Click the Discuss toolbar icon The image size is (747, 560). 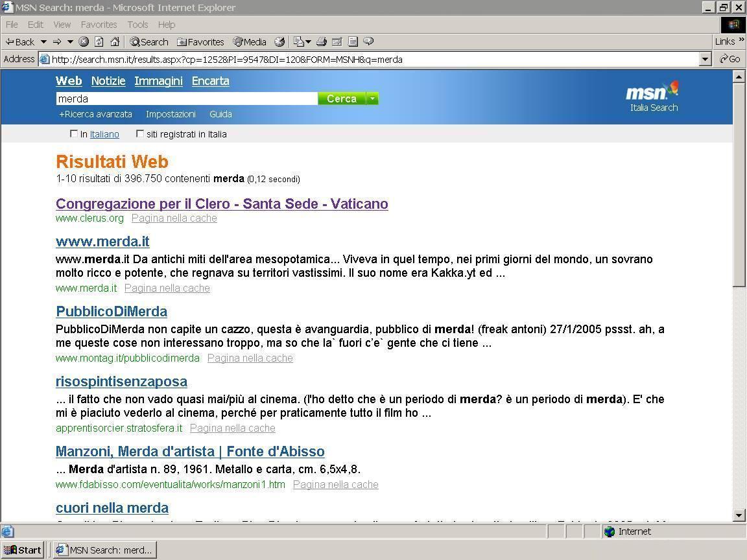[x=353, y=42]
